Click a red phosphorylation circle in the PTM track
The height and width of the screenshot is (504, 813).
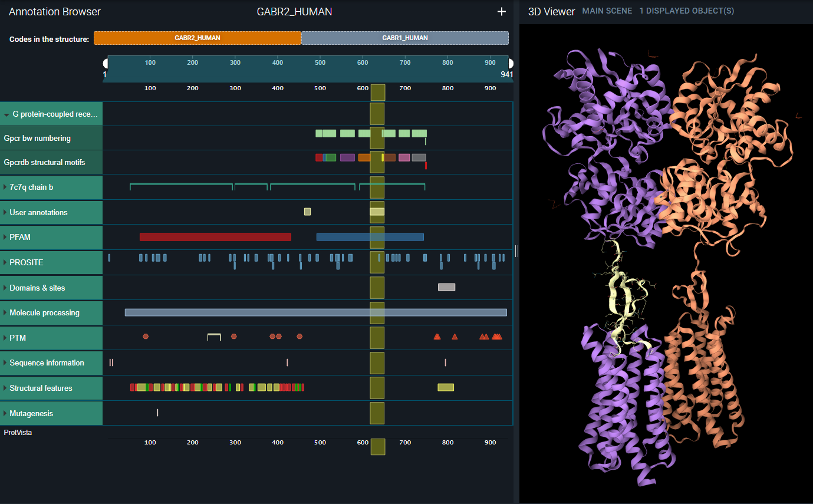[x=146, y=336]
